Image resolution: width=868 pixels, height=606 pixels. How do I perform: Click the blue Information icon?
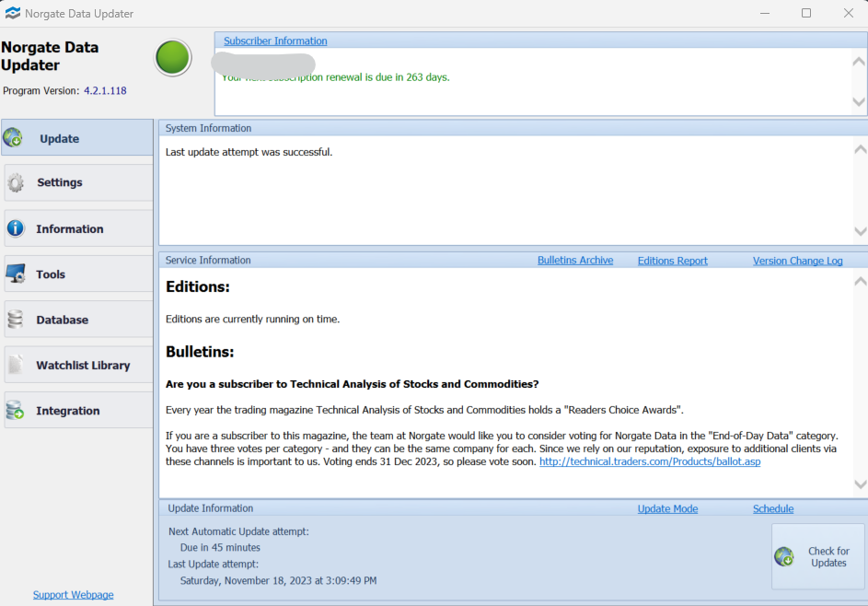point(16,228)
